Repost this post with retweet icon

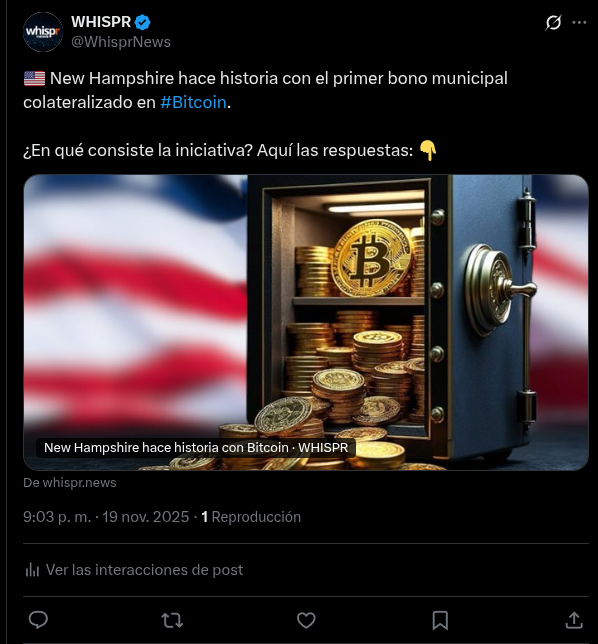pyautogui.click(x=172, y=620)
